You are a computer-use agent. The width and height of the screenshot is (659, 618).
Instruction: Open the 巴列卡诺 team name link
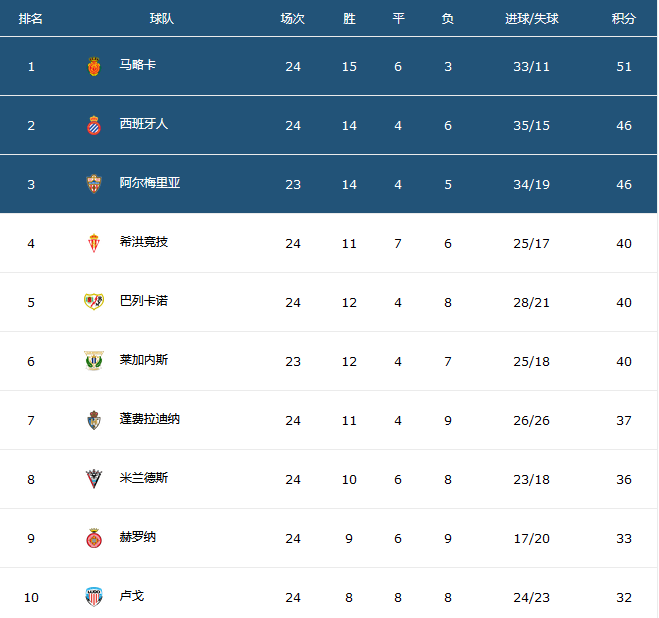(x=143, y=301)
